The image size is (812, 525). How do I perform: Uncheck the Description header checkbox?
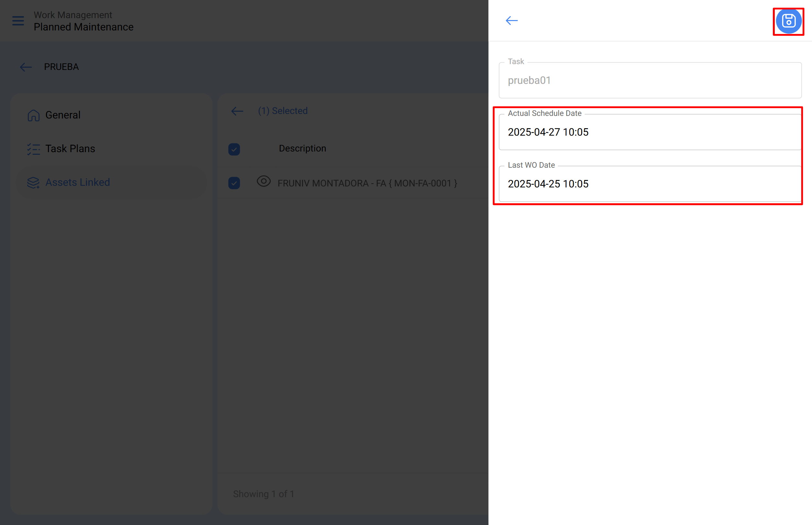(234, 149)
